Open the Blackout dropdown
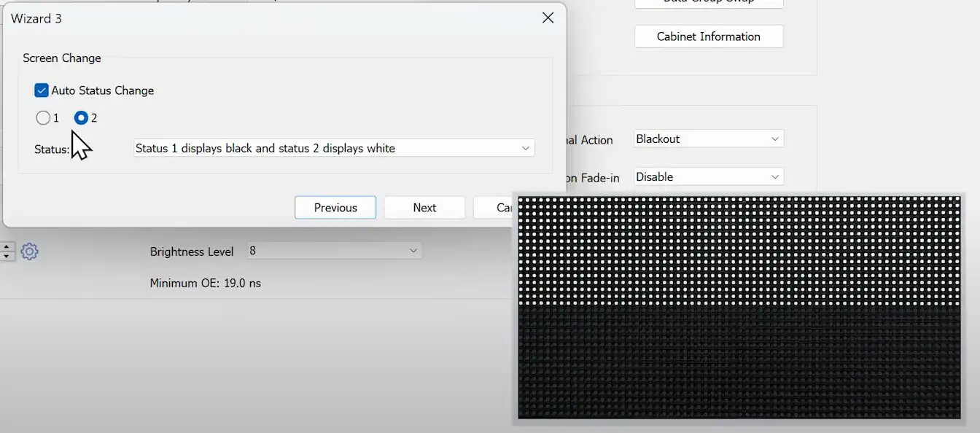The image size is (980, 433). coord(709,139)
